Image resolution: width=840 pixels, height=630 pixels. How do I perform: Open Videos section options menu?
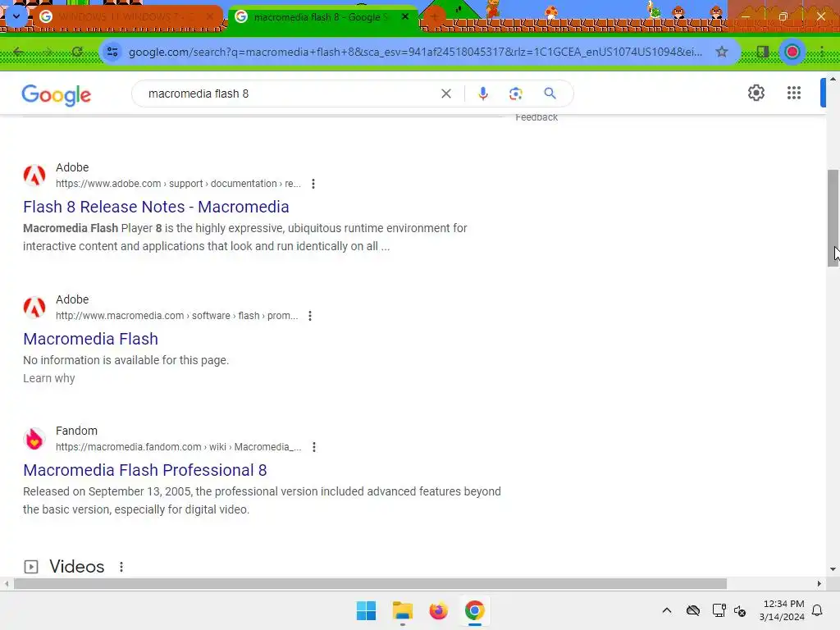pos(121,567)
